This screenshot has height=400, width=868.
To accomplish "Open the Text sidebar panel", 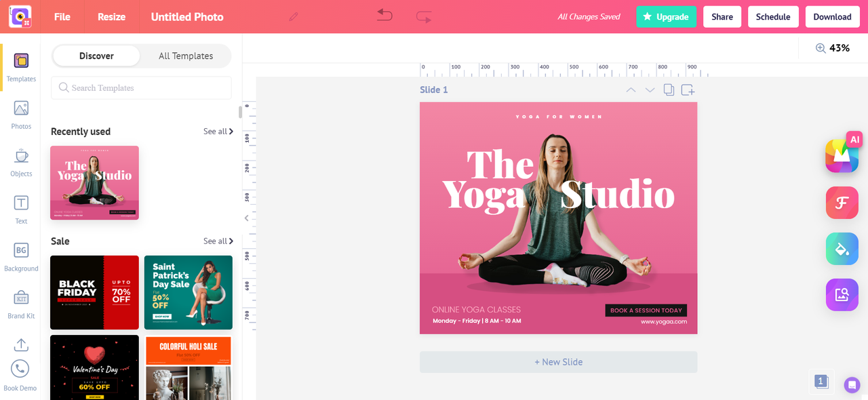I will (x=21, y=210).
